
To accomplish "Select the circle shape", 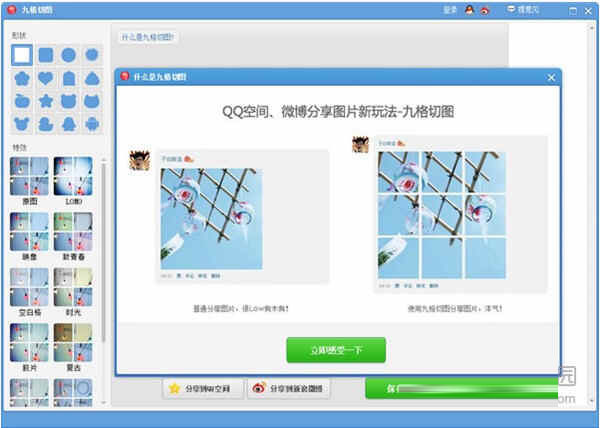I will coord(69,54).
